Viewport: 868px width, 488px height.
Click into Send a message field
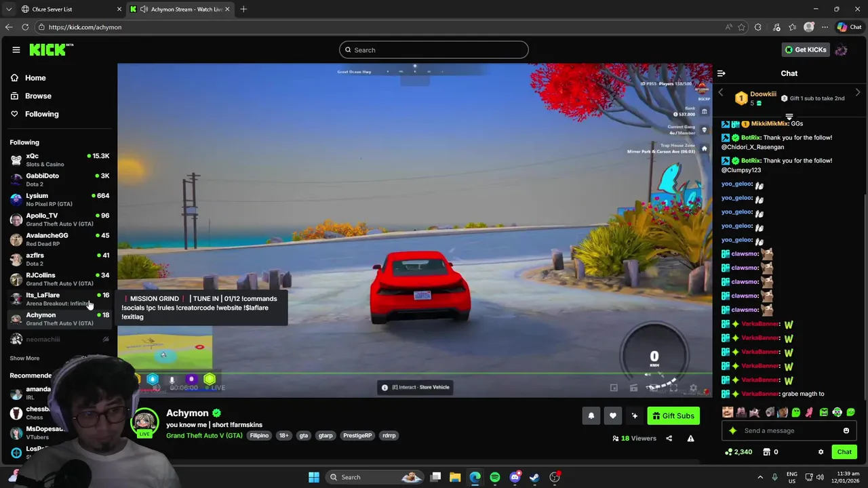coord(789,430)
